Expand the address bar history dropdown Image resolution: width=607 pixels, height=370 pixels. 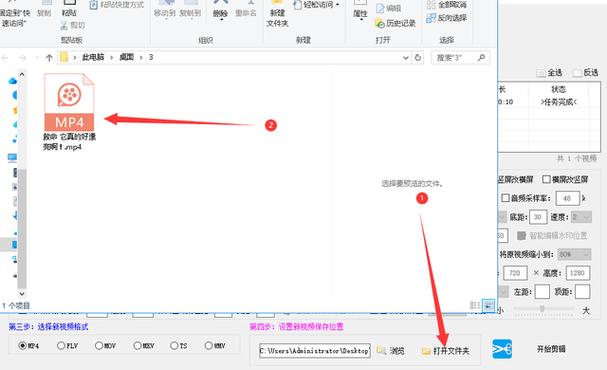coord(406,58)
